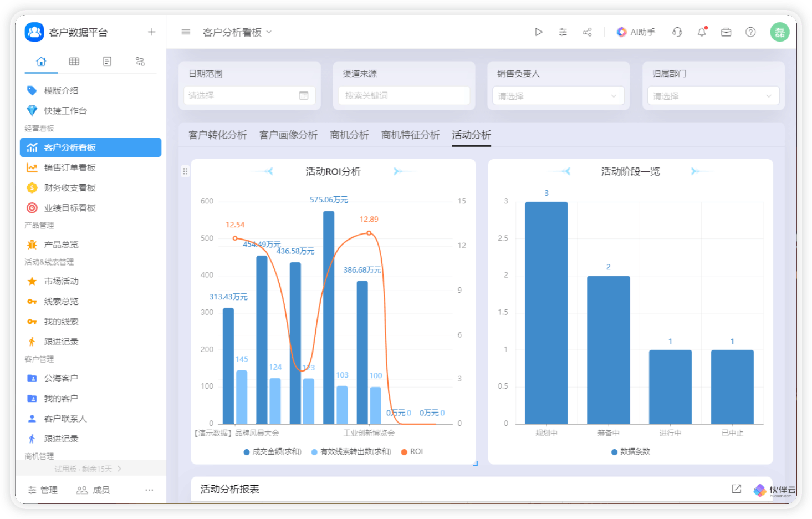The width and height of the screenshot is (812, 519).
Task: Switch to the 客户画像分析 tab
Action: 288,135
